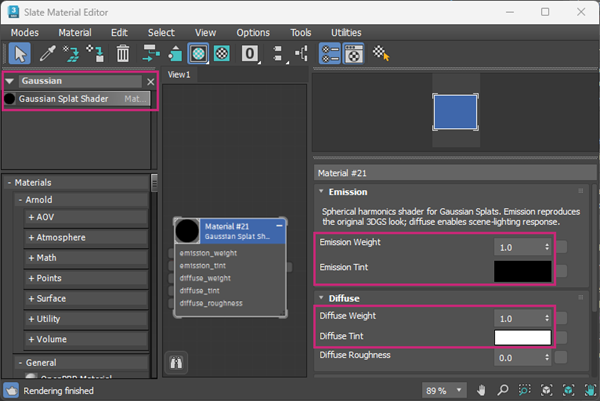Open the Modes menu
The width and height of the screenshot is (600, 401).
[x=24, y=33]
